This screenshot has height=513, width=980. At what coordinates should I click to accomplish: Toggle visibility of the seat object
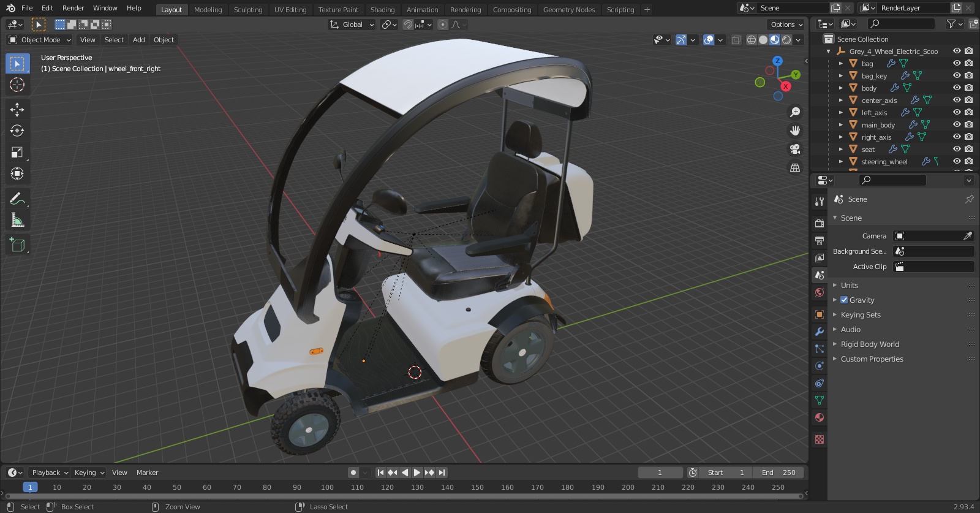957,149
